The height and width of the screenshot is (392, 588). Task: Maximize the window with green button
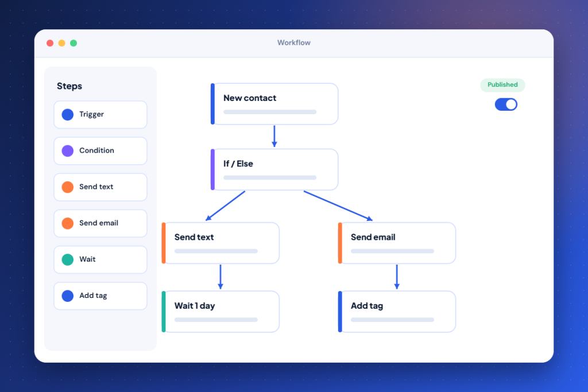pyautogui.click(x=73, y=43)
